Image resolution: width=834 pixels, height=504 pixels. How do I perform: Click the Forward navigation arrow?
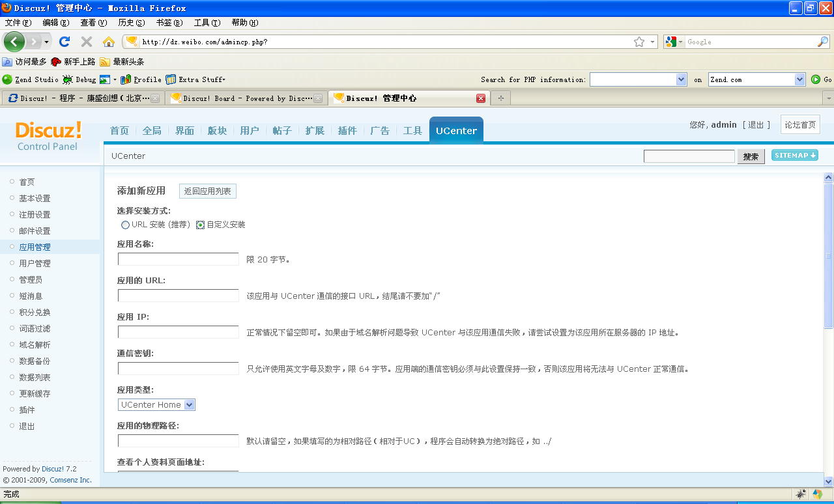pyautogui.click(x=34, y=42)
